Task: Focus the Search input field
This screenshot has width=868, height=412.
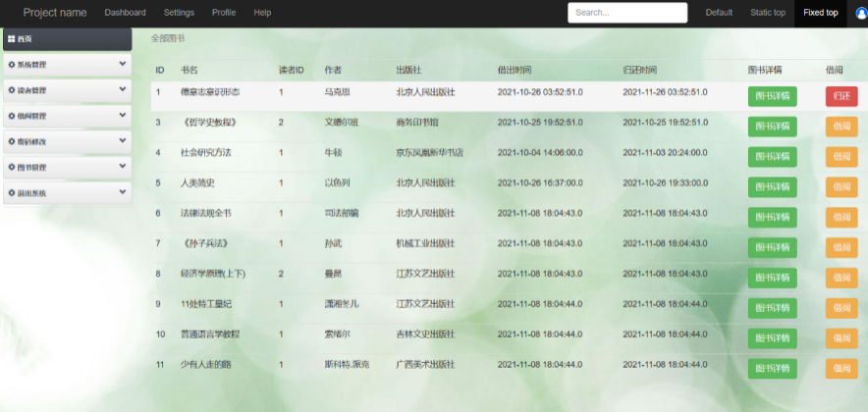Action: pyautogui.click(x=628, y=13)
